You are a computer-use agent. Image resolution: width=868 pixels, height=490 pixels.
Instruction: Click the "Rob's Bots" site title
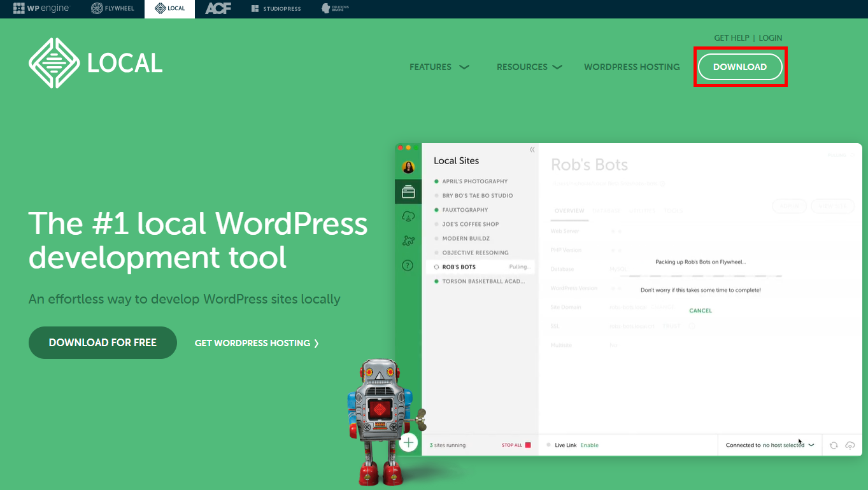point(589,165)
